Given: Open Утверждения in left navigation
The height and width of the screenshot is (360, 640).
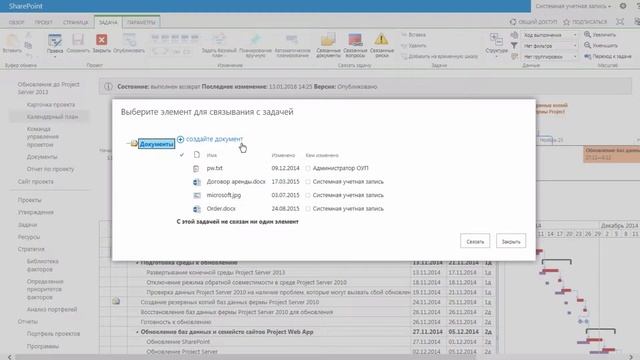Looking at the screenshot, I should point(36,212).
